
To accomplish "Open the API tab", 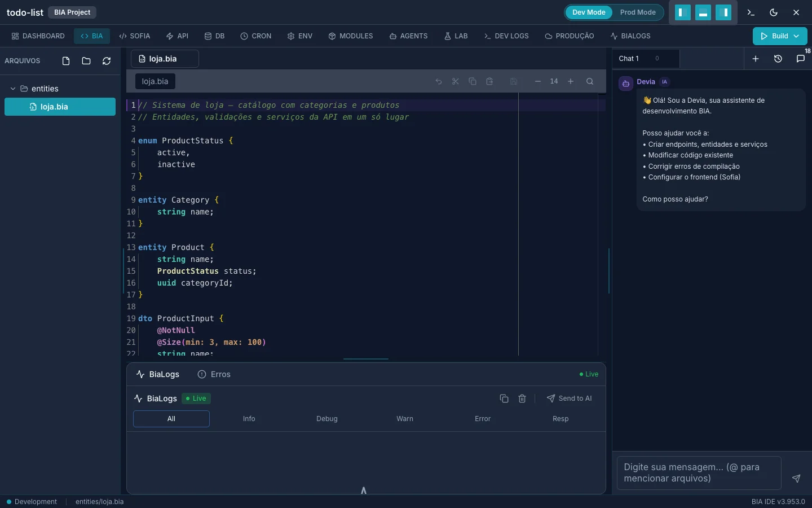I will (x=178, y=36).
